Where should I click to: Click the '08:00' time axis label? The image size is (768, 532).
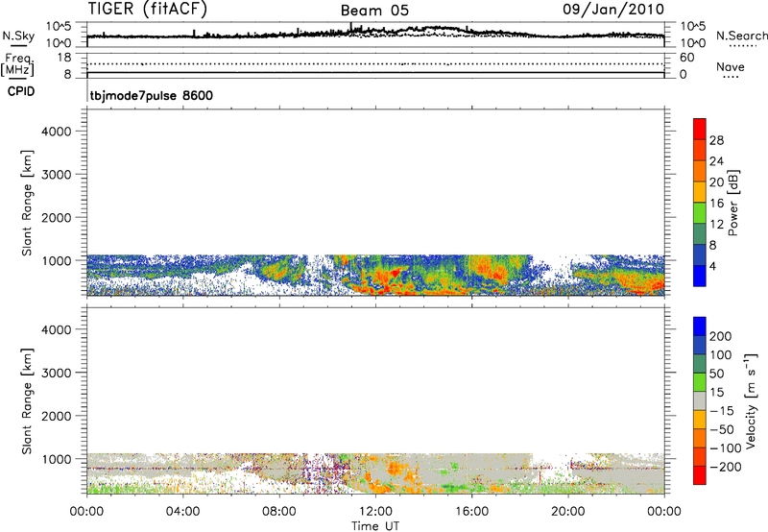(279, 512)
